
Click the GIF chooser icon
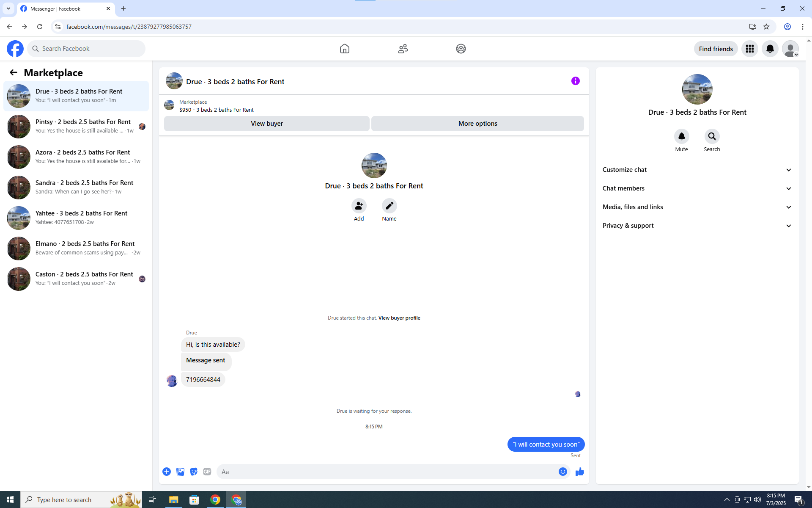[x=207, y=472]
